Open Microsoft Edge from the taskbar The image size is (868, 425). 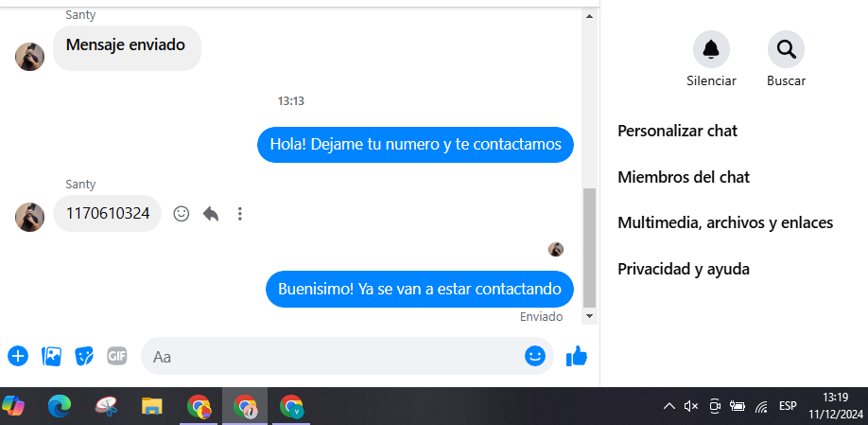[60, 407]
